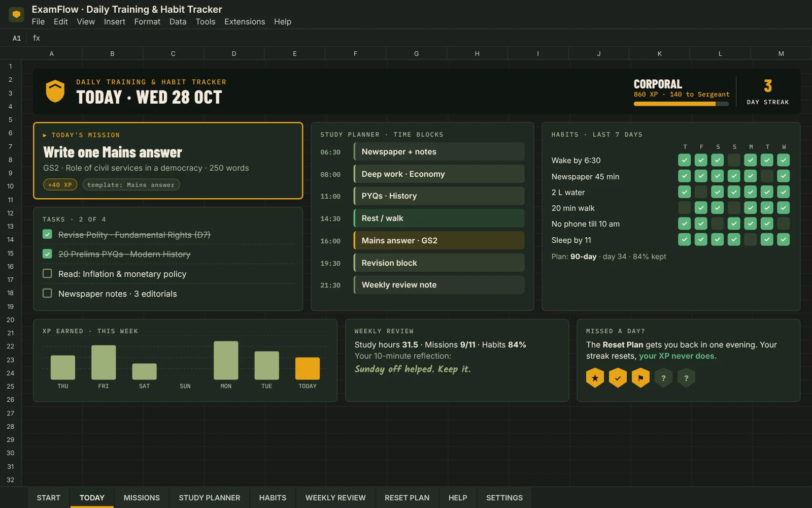This screenshot has width=812, height=508.
Task: Tick 2 L water habit for Friday
Action: coord(701,192)
